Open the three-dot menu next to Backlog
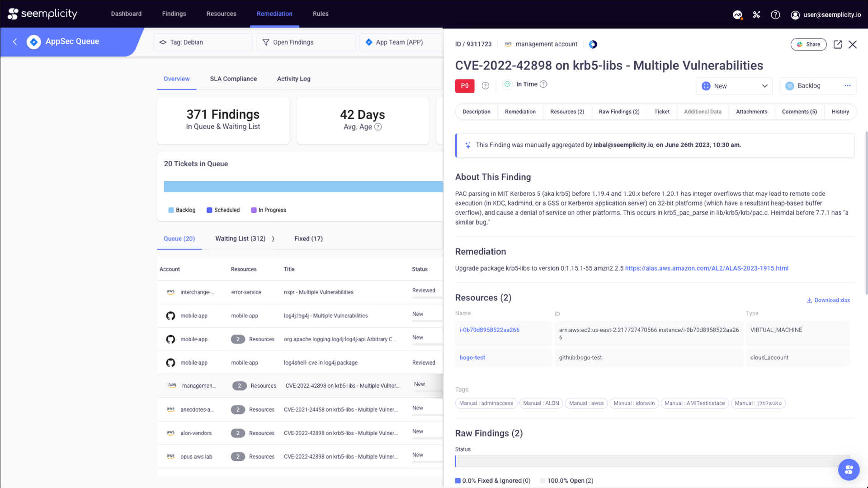Viewport: 868px width, 488px height. pyautogui.click(x=848, y=86)
